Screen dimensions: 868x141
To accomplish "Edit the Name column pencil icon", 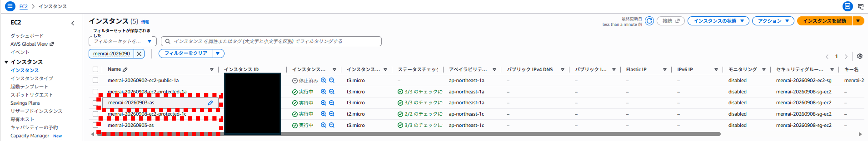I will click(125, 69).
